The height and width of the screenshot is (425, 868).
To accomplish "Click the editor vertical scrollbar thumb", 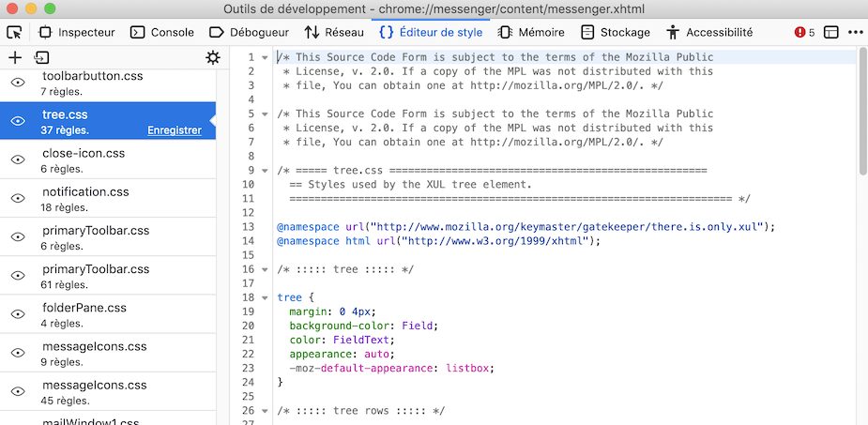I will coord(862,112).
